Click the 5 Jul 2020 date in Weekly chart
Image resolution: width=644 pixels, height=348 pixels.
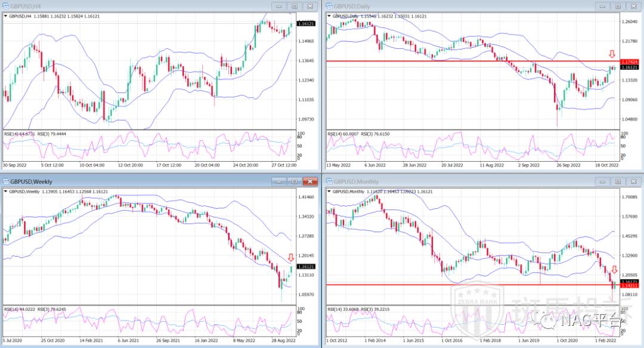[13, 341]
